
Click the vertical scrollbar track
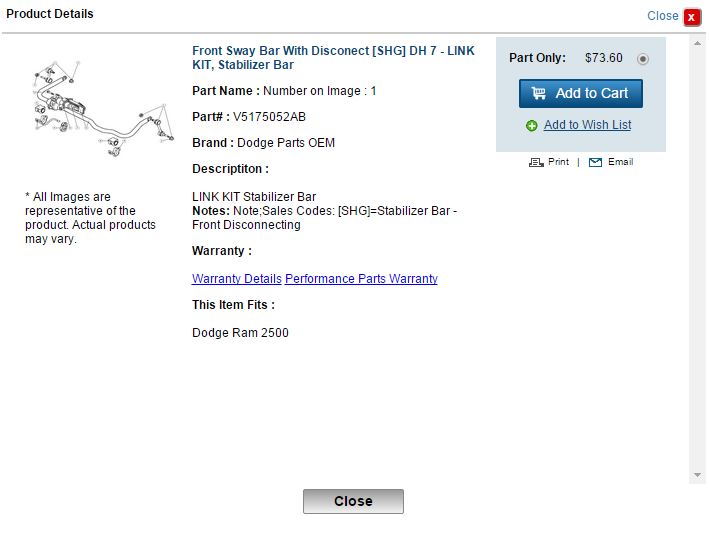697,260
